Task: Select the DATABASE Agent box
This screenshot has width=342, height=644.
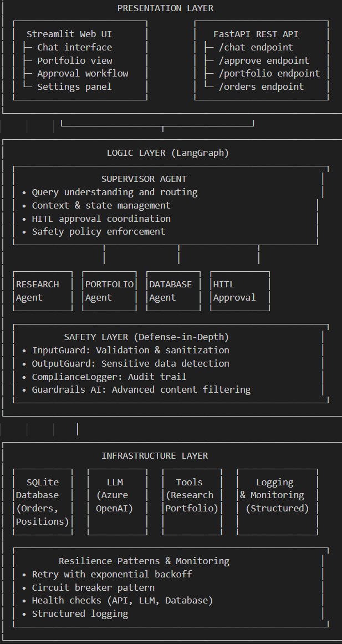Action: point(173,291)
